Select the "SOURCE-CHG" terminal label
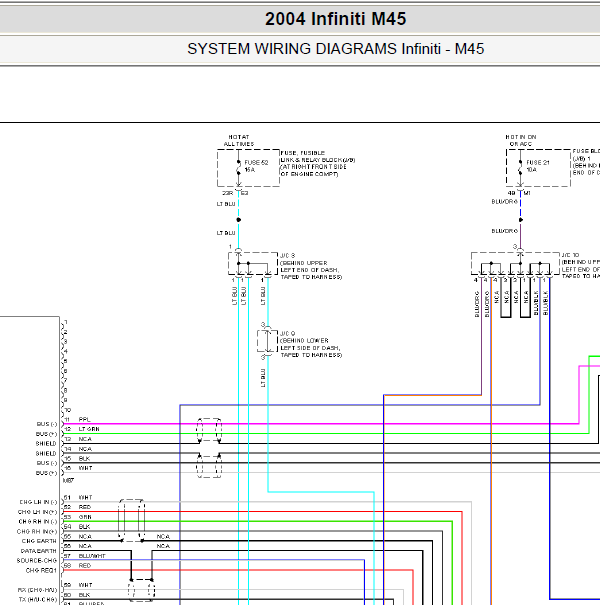 [x=37, y=561]
